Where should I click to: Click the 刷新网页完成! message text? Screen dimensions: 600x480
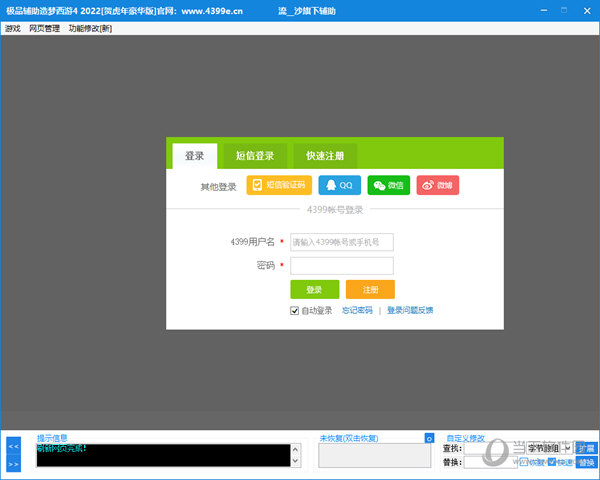tap(62, 448)
